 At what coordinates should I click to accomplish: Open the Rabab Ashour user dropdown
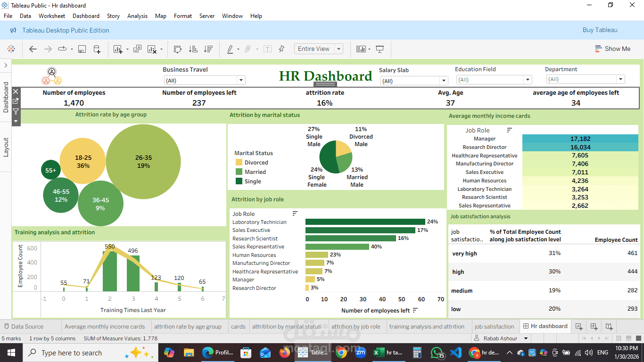[526, 338]
